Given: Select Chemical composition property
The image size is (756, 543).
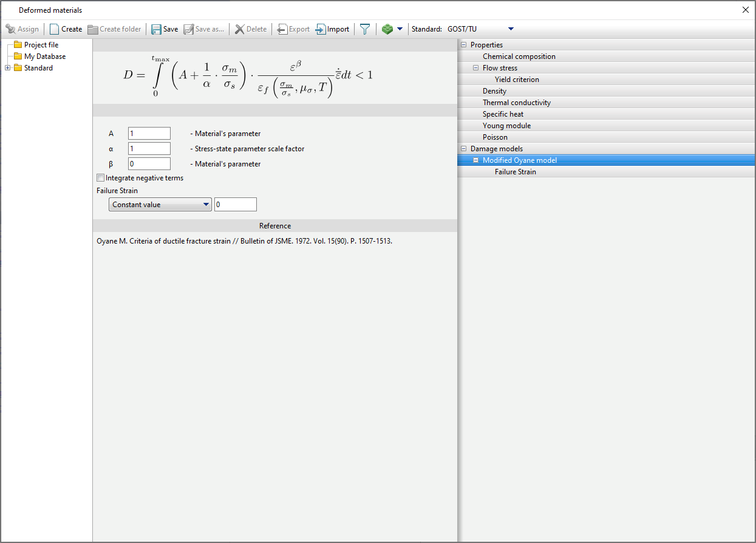Looking at the screenshot, I should pyautogui.click(x=519, y=56).
